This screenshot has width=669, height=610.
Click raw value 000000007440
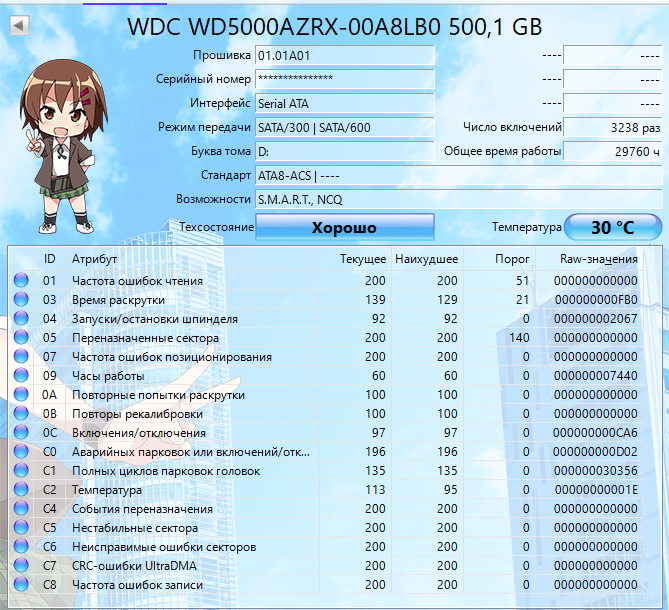click(596, 375)
